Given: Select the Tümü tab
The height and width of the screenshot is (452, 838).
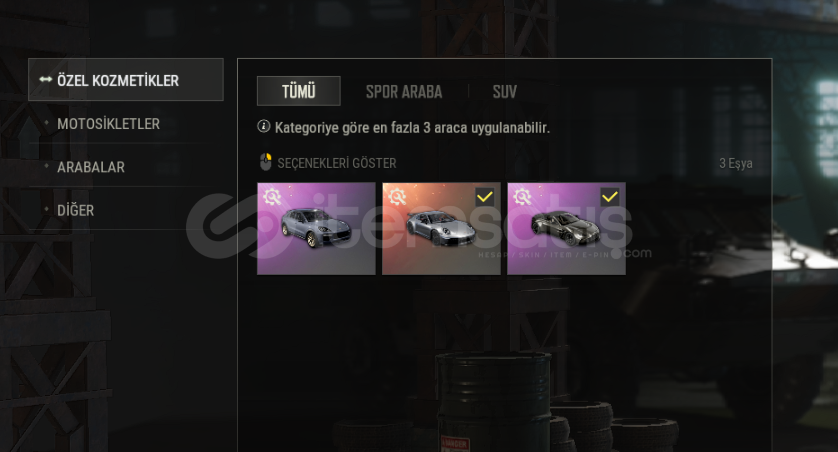Looking at the screenshot, I should [299, 91].
